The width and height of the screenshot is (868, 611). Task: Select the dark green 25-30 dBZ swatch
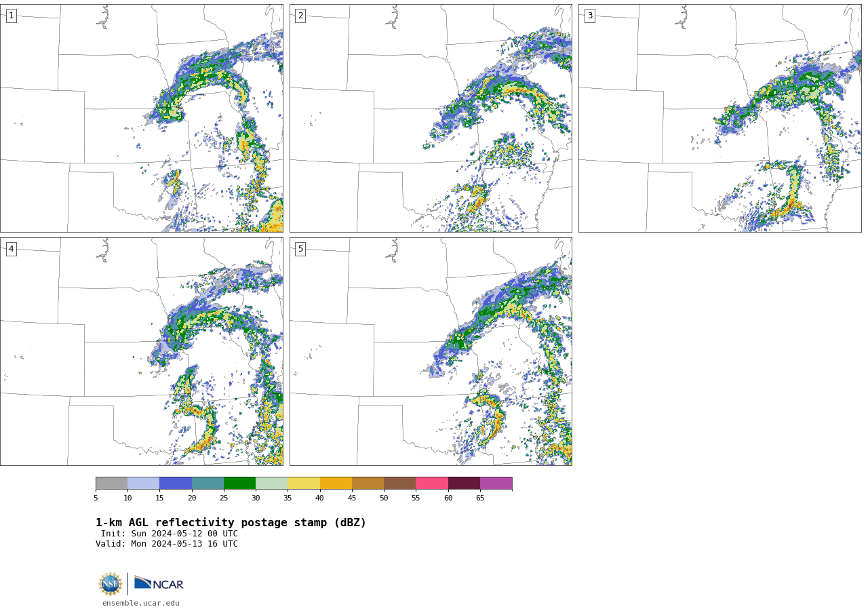239,484
